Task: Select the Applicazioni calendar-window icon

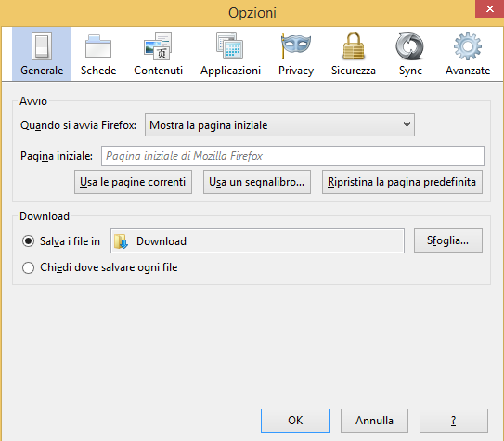Action: (230, 46)
